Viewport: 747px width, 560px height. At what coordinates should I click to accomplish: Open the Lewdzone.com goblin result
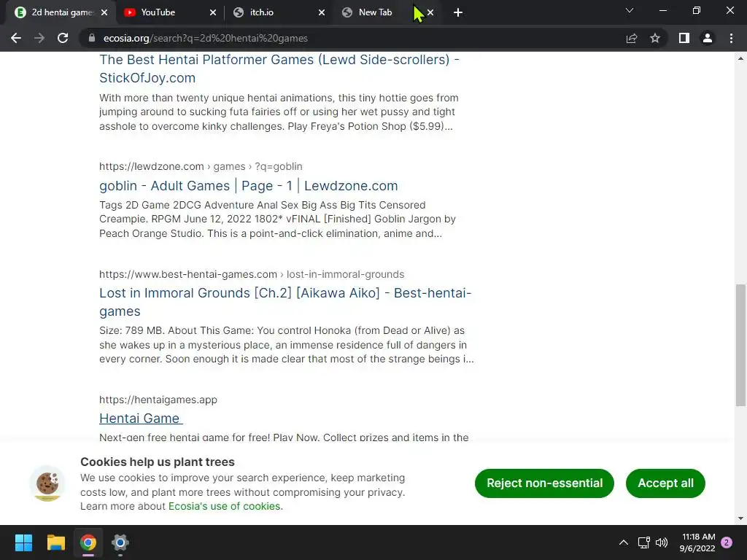click(x=248, y=186)
